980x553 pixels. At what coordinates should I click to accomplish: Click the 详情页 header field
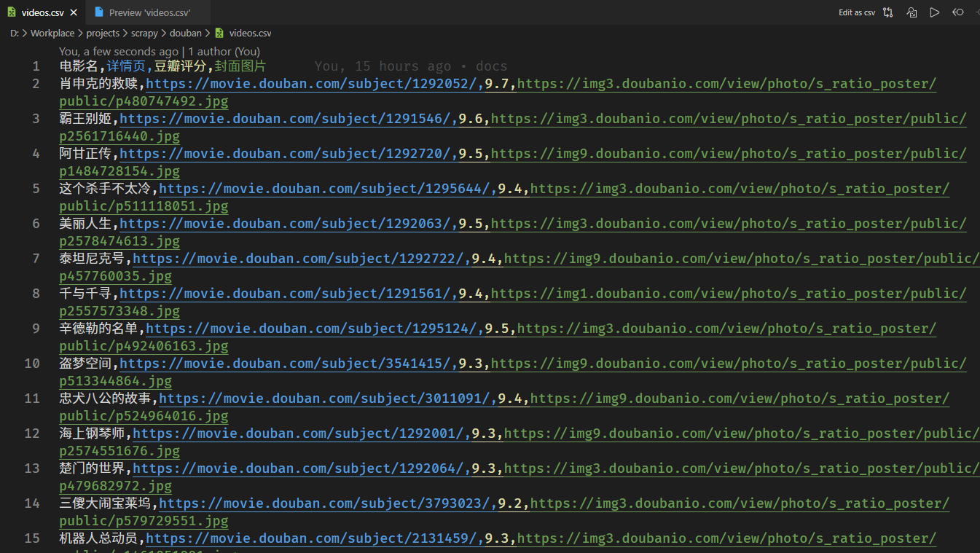coord(125,66)
